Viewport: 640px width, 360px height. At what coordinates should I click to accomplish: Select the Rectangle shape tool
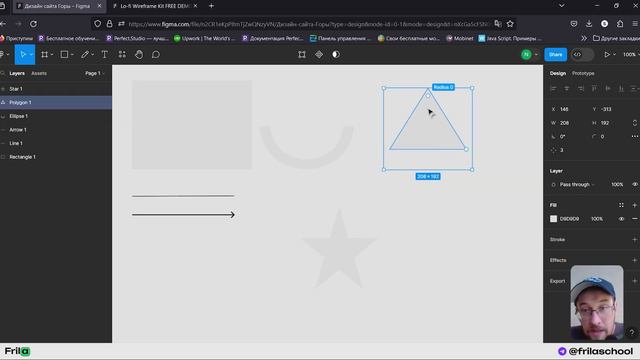(x=64, y=55)
